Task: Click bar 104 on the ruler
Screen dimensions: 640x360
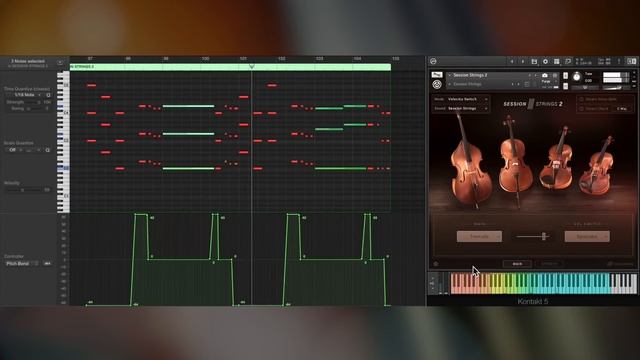Action: [x=357, y=59]
